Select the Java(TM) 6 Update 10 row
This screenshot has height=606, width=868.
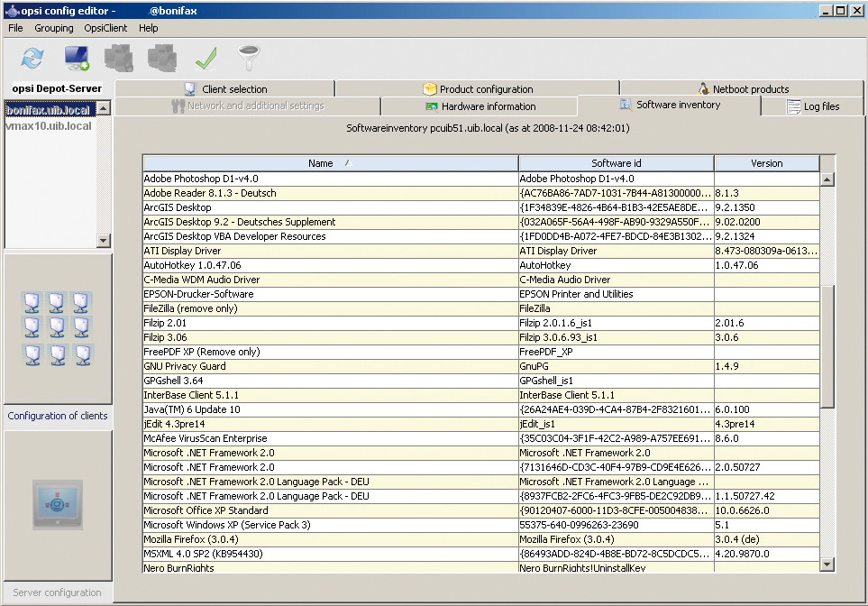(x=481, y=409)
